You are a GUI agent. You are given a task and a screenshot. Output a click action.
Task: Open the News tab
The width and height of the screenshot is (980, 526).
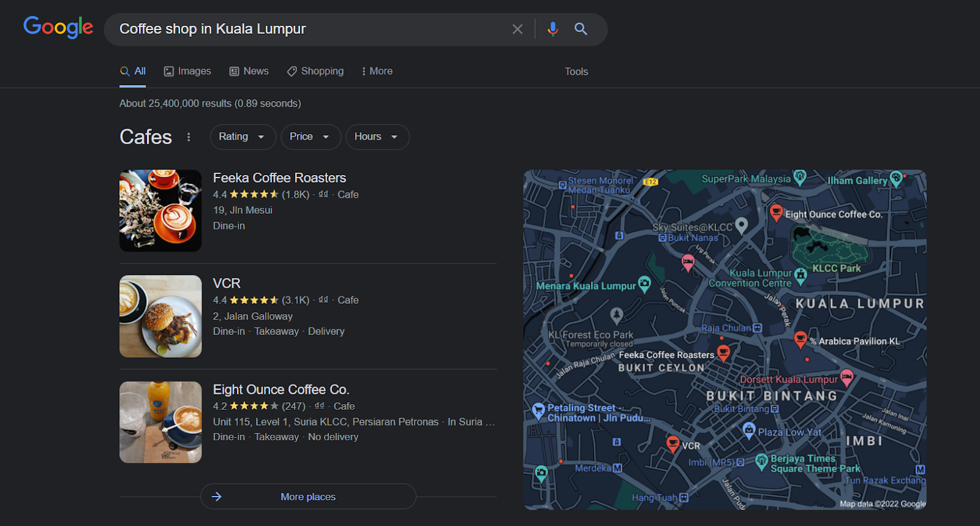point(249,71)
